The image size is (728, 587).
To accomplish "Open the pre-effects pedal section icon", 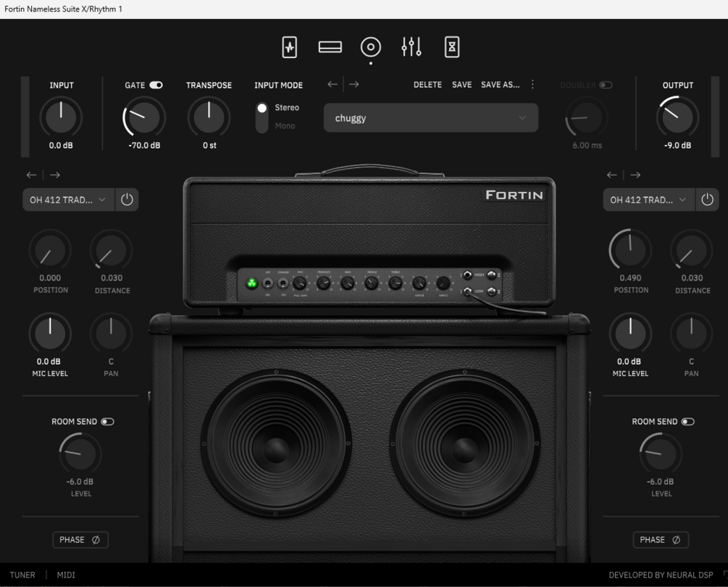I will click(x=289, y=47).
